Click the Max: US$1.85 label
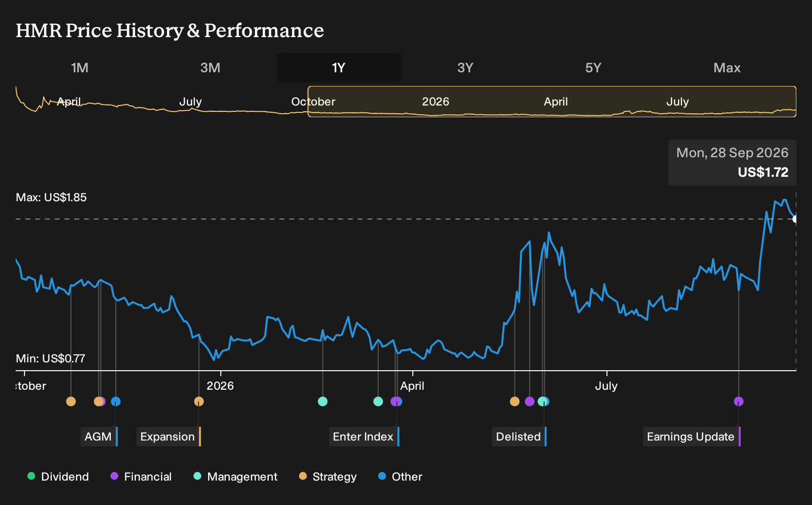This screenshot has height=505, width=812. (x=51, y=197)
